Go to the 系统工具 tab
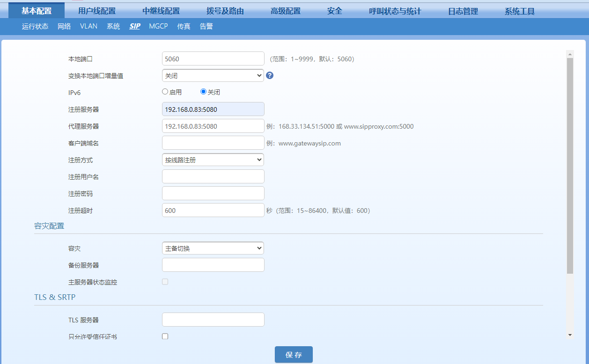This screenshot has width=589, height=364. pyautogui.click(x=519, y=11)
